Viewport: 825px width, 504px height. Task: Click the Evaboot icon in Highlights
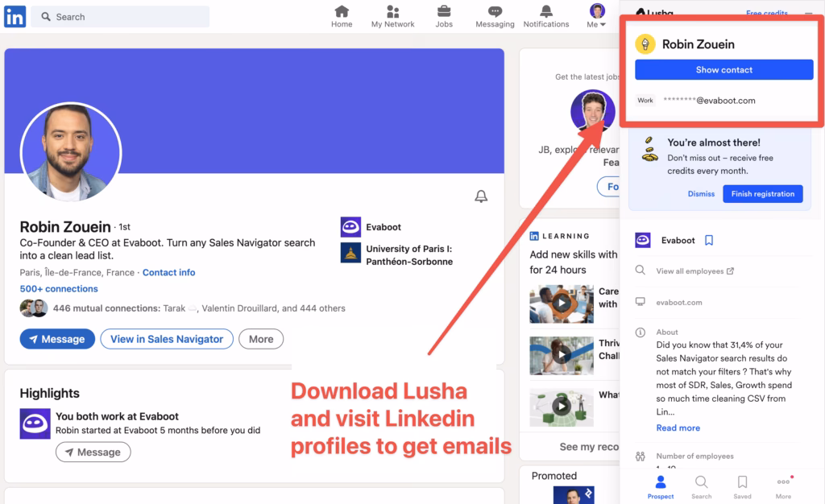pos(35,423)
